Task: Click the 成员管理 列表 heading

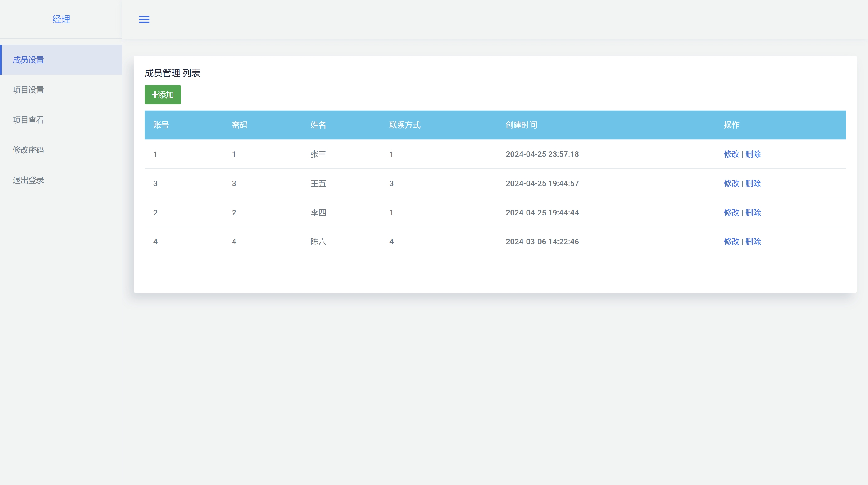Action: (173, 73)
